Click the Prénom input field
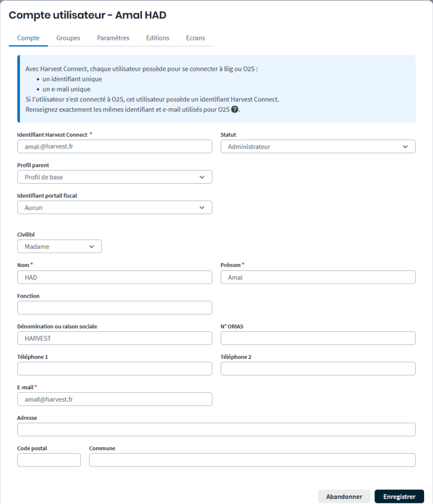The image size is (433, 504). tap(318, 278)
